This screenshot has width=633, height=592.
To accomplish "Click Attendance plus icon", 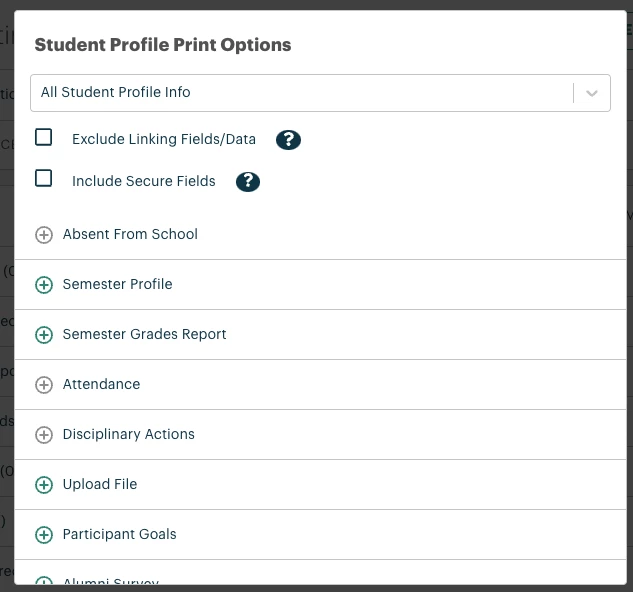I will pyautogui.click(x=44, y=385).
